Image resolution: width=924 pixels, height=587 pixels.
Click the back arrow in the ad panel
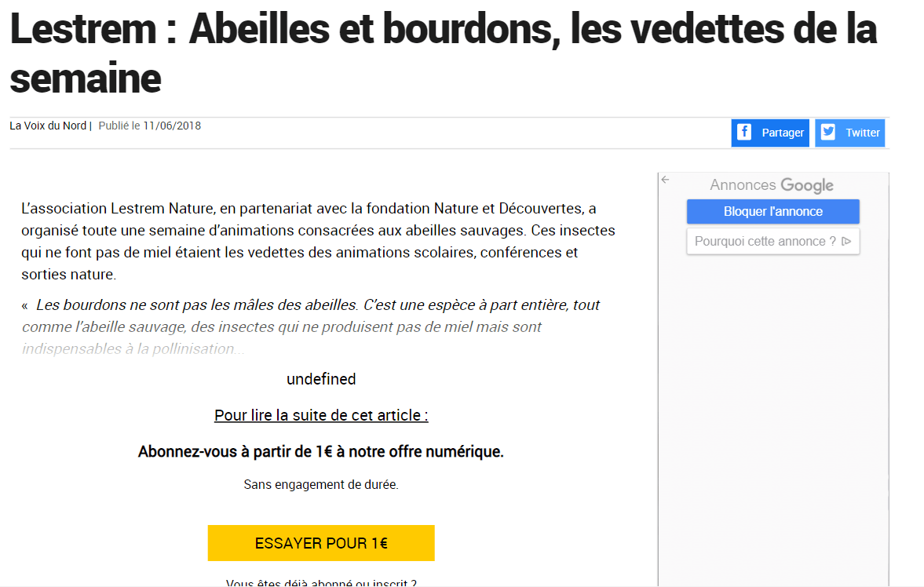coord(665,180)
